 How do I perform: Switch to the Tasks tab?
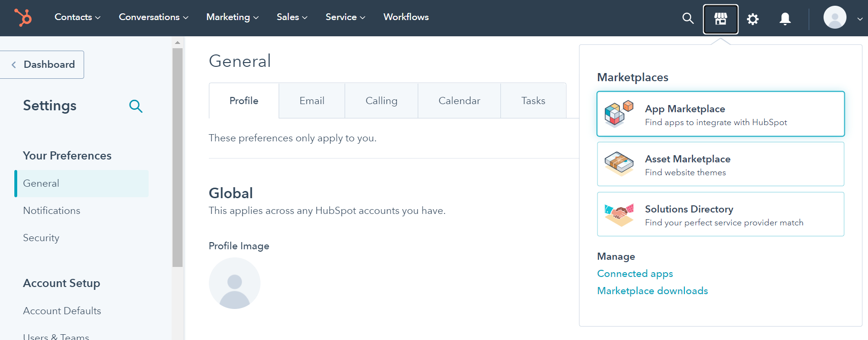pos(533,101)
